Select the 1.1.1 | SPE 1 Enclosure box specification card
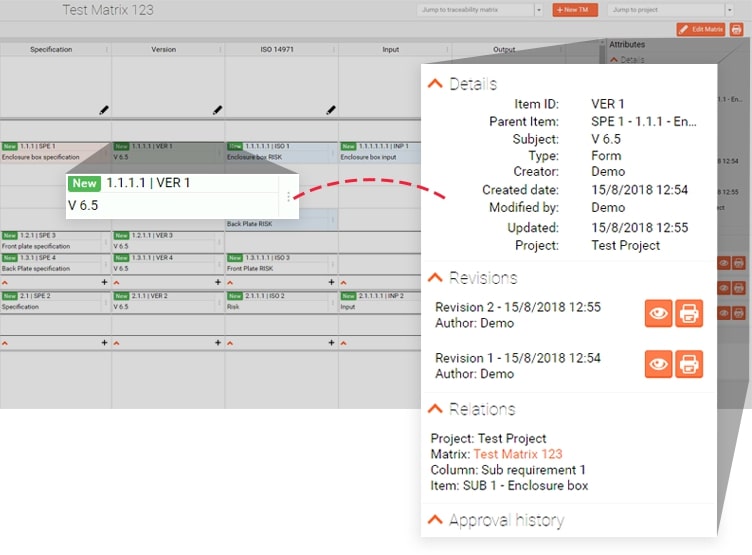The width and height of the screenshot is (752, 555). 55,152
